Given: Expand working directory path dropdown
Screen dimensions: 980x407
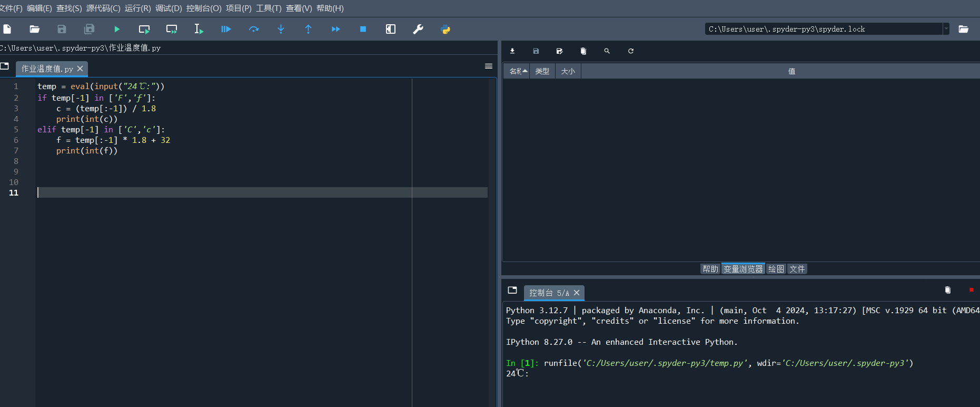Looking at the screenshot, I should pos(946,29).
